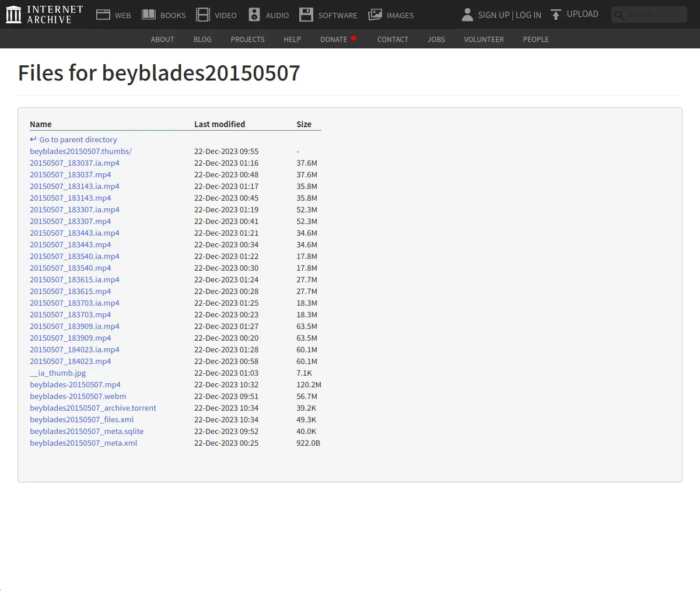The width and height of the screenshot is (700, 595).
Task: Open the PEOPLE menu item
Action: [535, 39]
